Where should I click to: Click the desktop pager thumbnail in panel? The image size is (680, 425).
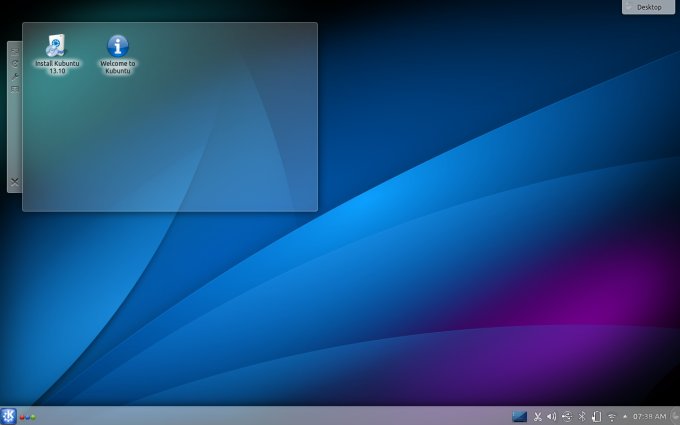[x=519, y=416]
